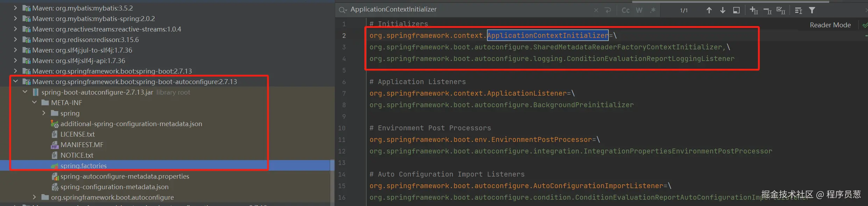This screenshot has height=206, width=868.
Task: Select spring.factories in the tree
Action: (x=83, y=166)
